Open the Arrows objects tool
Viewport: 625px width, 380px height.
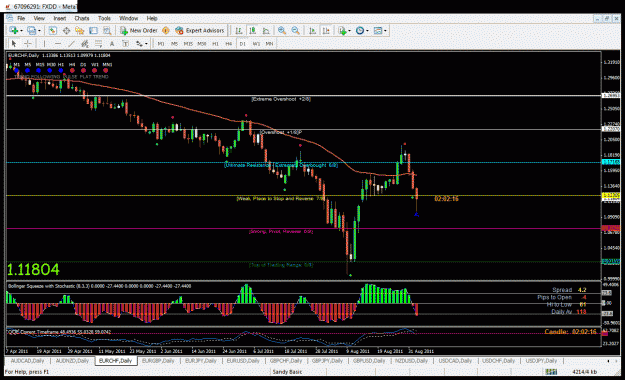[139, 43]
